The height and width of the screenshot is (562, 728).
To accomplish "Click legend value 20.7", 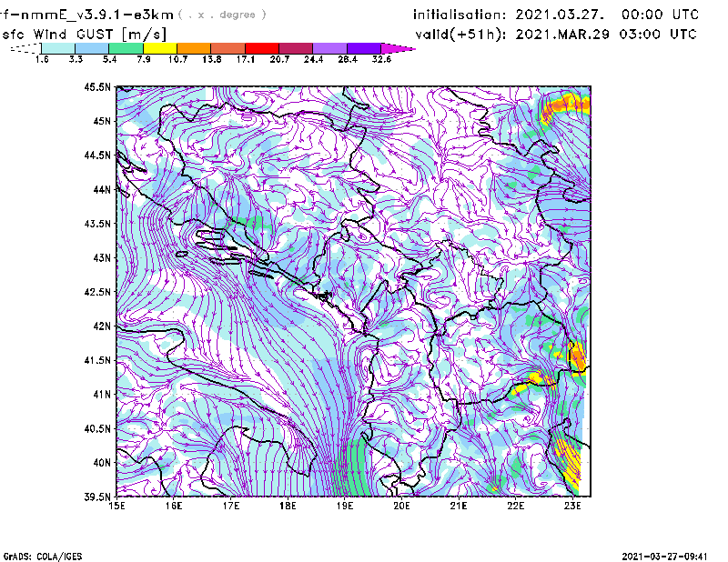I will pyautogui.click(x=279, y=59).
